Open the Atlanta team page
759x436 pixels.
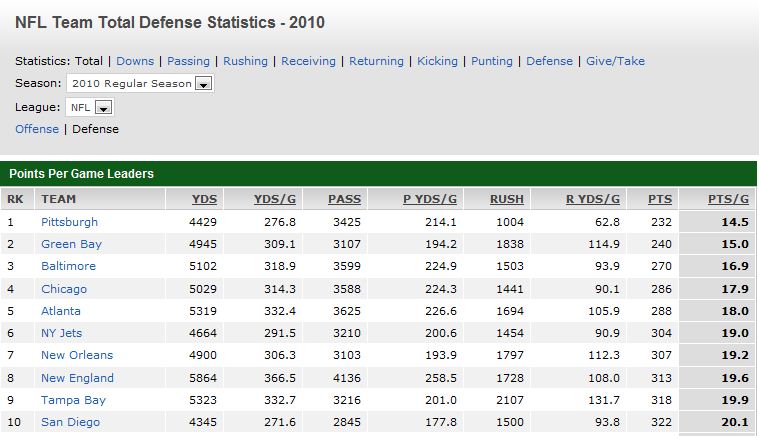[61, 311]
